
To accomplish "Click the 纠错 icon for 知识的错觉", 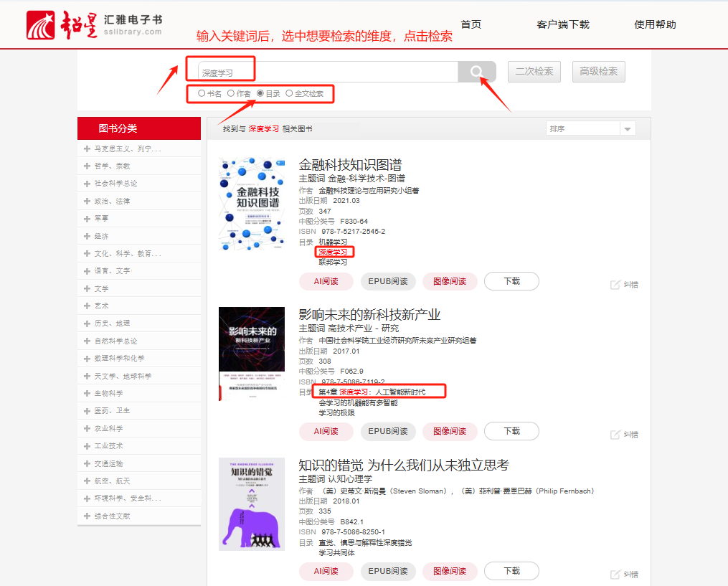I will click(615, 575).
